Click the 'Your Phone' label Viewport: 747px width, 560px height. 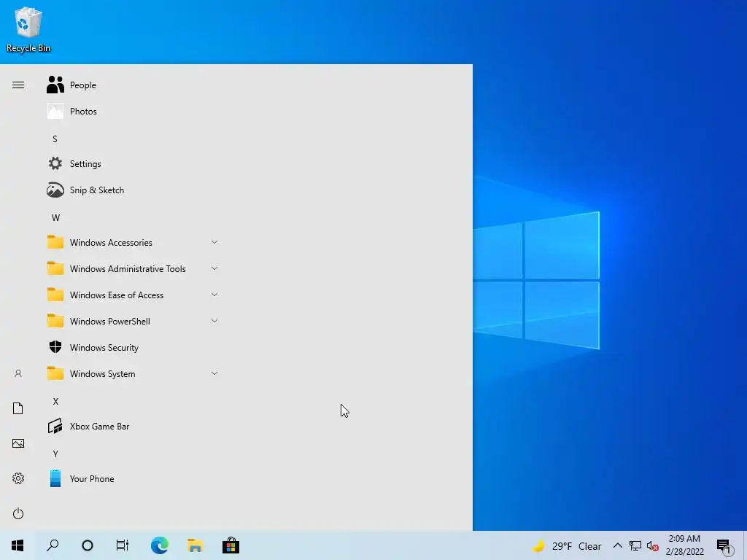pos(92,478)
